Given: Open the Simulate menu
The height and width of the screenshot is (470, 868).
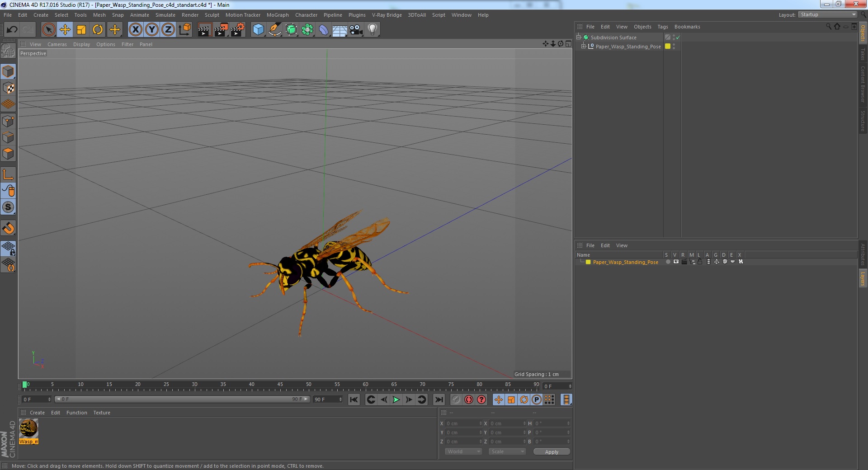Looking at the screenshot, I should (x=165, y=15).
